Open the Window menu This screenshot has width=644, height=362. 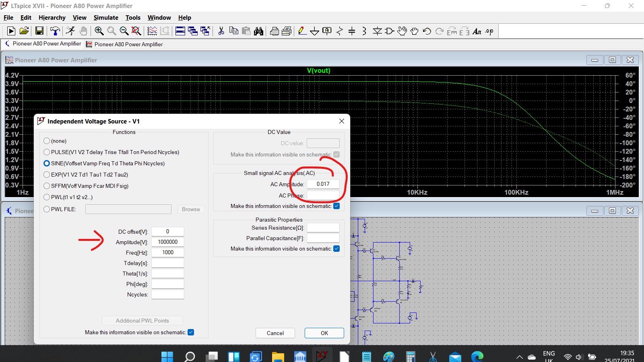pyautogui.click(x=159, y=18)
